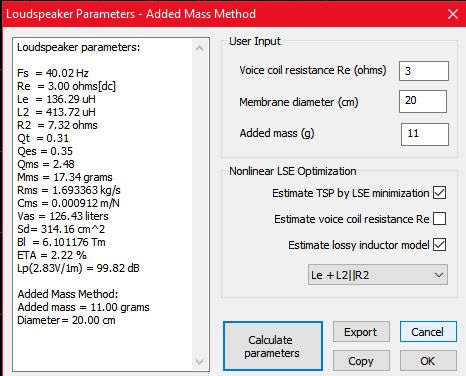Confirm with the OK button
The image size is (466, 376).
(428, 361)
